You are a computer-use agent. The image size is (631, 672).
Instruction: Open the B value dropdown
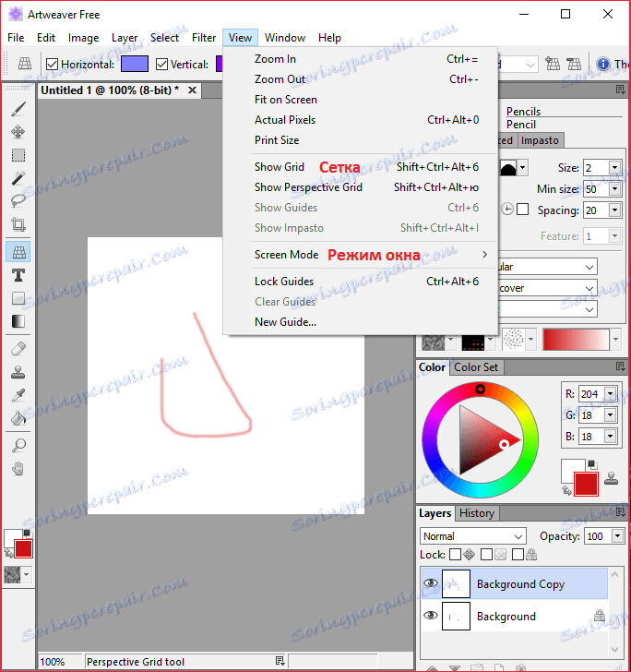click(611, 437)
